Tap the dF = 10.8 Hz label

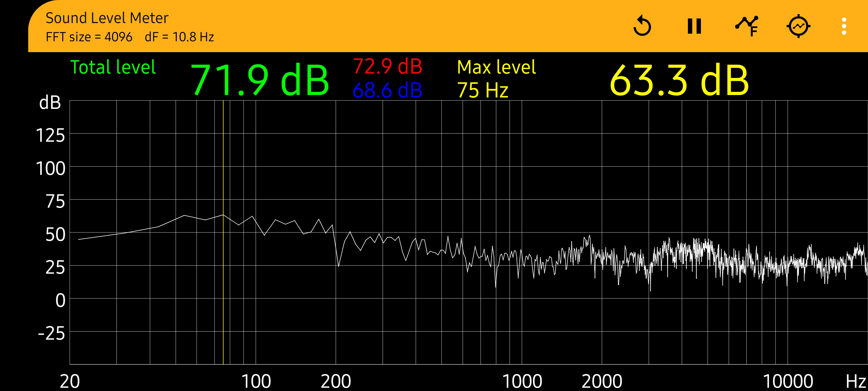[x=179, y=37]
